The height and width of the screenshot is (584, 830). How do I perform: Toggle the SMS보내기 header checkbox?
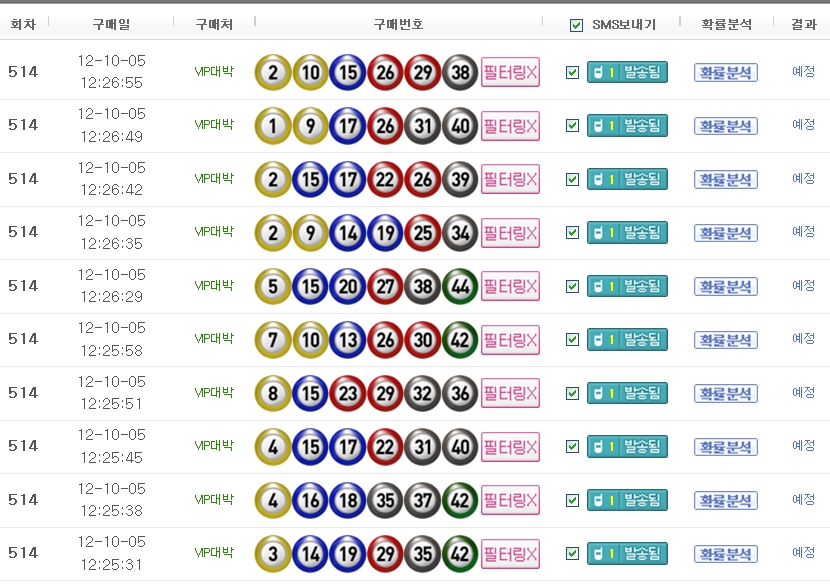pos(576,25)
